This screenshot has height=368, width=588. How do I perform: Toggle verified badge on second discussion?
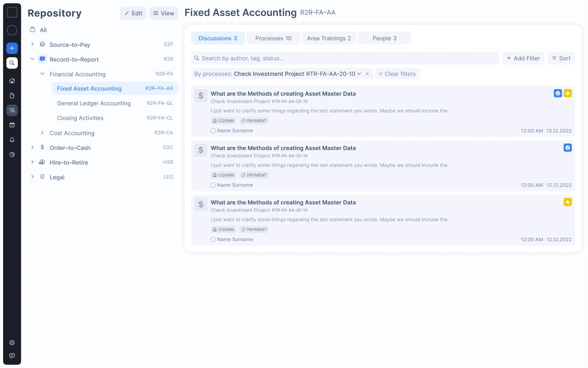568,148
